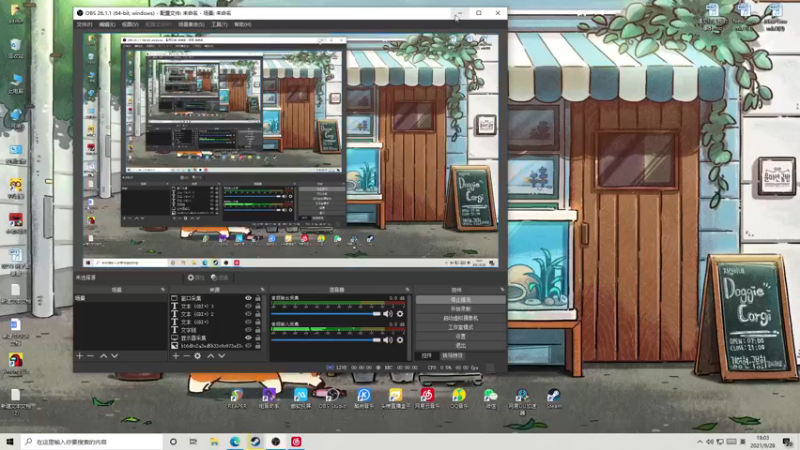
Task: Pop out the Audio Mixer dock via its header icon
Action: [407, 290]
